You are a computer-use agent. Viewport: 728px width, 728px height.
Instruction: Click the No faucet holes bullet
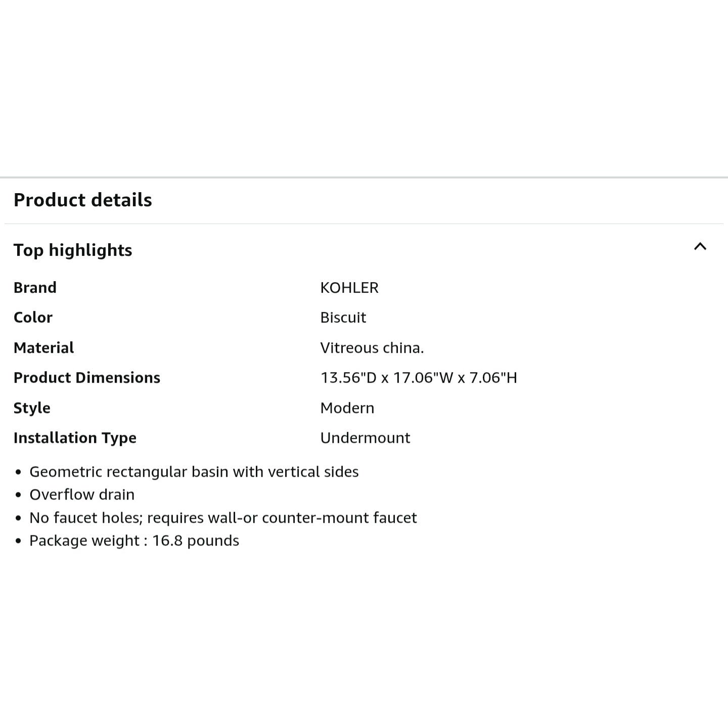point(223,518)
